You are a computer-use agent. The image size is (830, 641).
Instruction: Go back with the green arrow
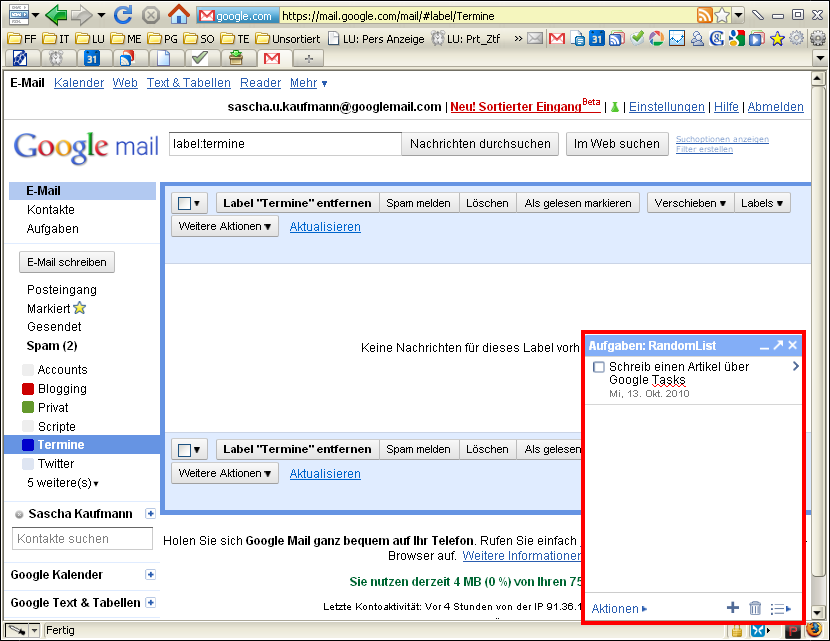point(55,15)
